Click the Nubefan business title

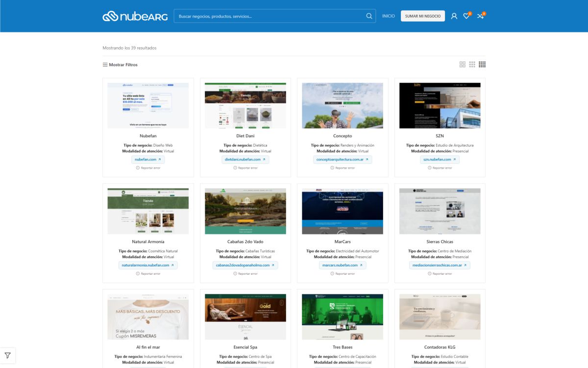(148, 136)
